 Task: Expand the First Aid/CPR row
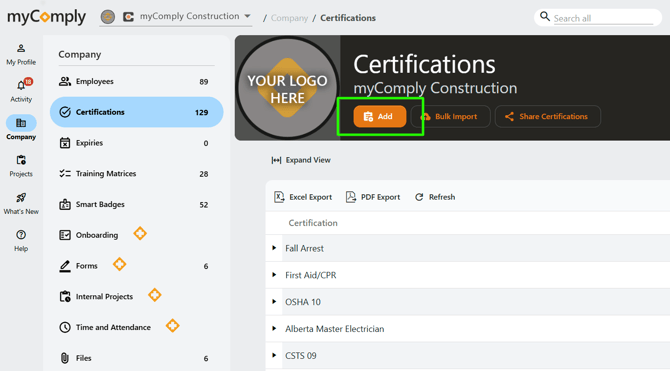tap(274, 275)
